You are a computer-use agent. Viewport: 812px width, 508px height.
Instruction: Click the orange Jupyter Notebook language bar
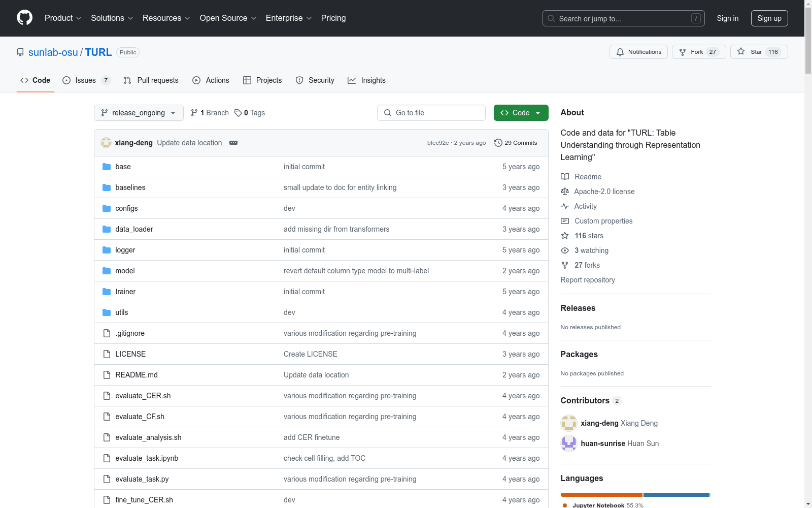click(601, 495)
